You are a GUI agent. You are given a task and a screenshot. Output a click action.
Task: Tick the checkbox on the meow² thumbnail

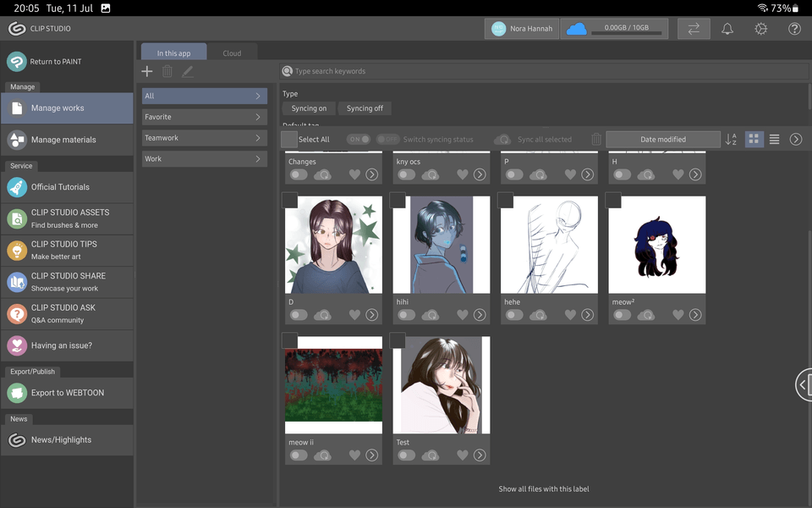tap(613, 200)
